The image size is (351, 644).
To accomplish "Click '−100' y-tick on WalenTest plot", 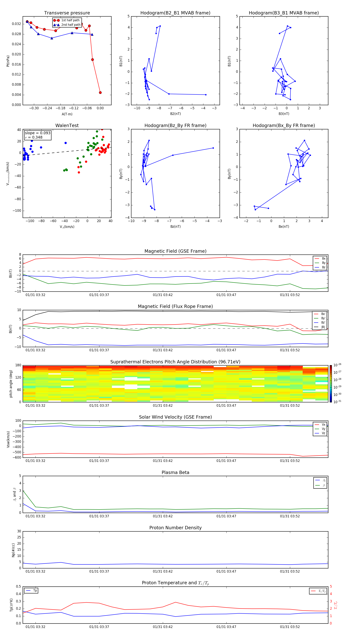I will [x=17, y=211].
